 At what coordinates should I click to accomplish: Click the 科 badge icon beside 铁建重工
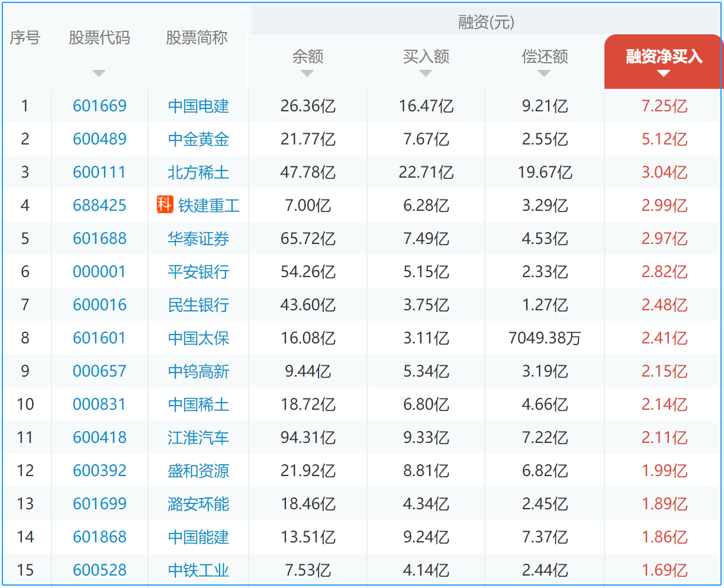pos(165,205)
